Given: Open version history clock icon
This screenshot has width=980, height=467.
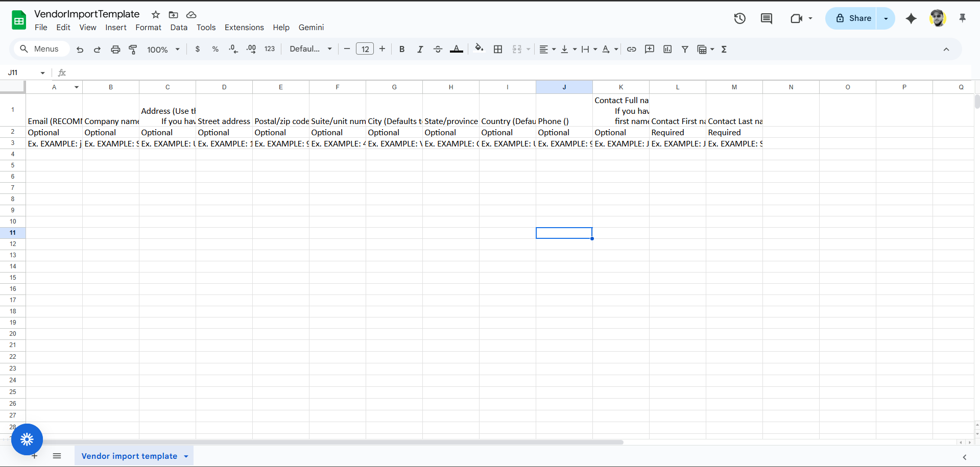Looking at the screenshot, I should pyautogui.click(x=739, y=19).
